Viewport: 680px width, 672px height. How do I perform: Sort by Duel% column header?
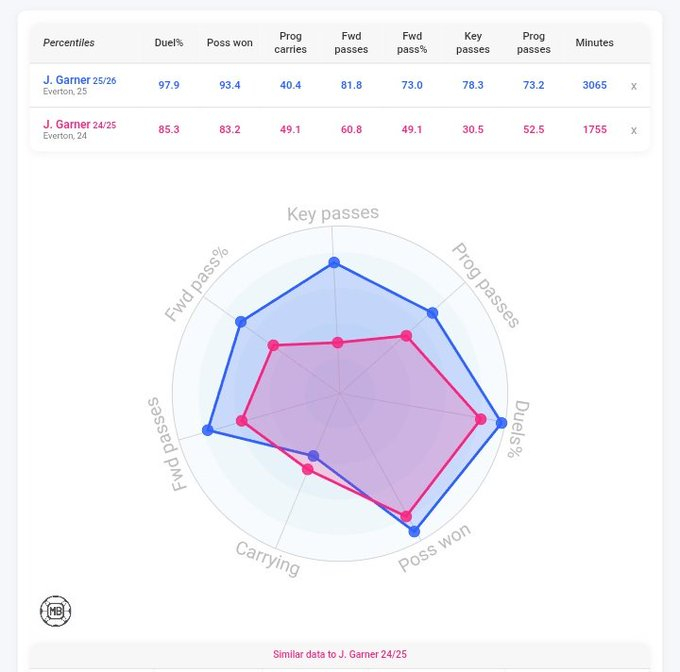pyautogui.click(x=169, y=43)
